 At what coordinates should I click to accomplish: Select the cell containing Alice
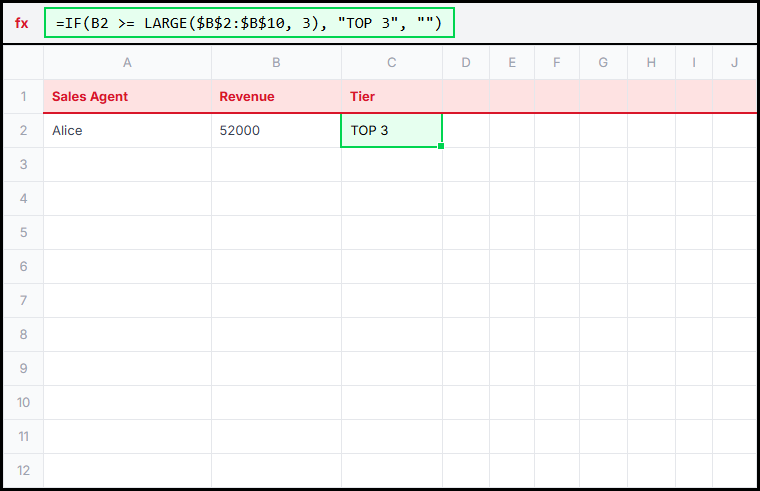click(x=127, y=131)
